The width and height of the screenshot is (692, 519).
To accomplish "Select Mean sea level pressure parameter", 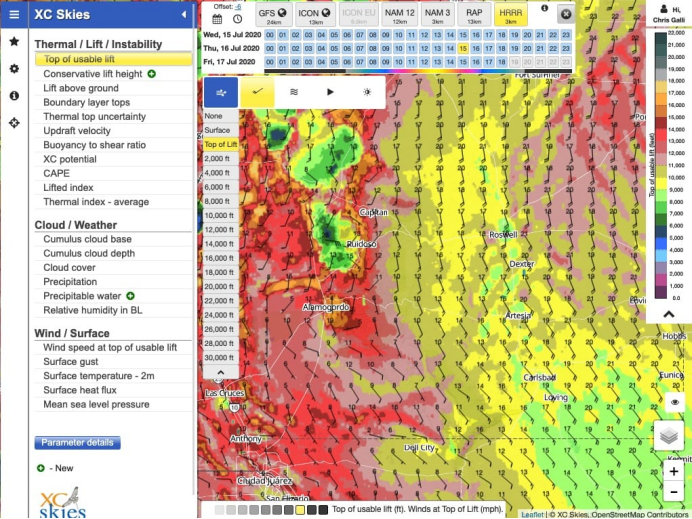I will 113,404.
